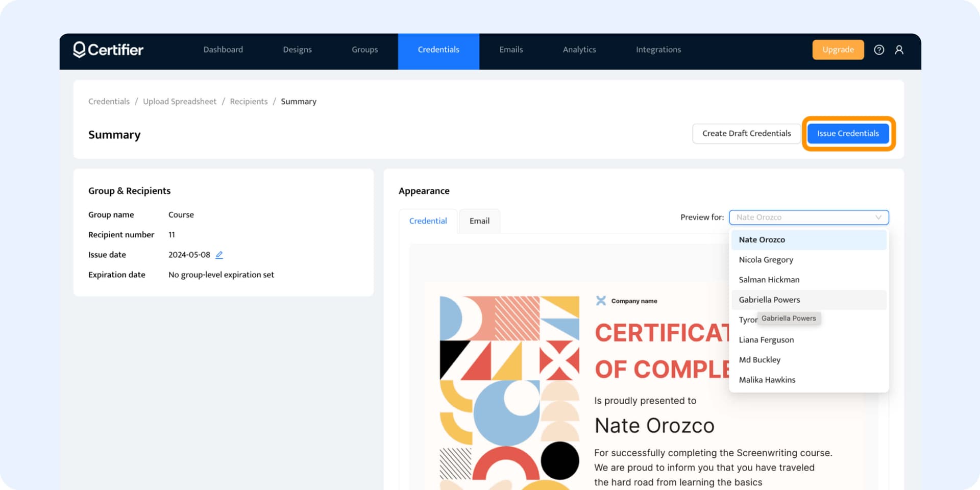Screen dimensions: 980x490
Task: Choose Gabriella Powers in the dropdown
Action: 769,300
